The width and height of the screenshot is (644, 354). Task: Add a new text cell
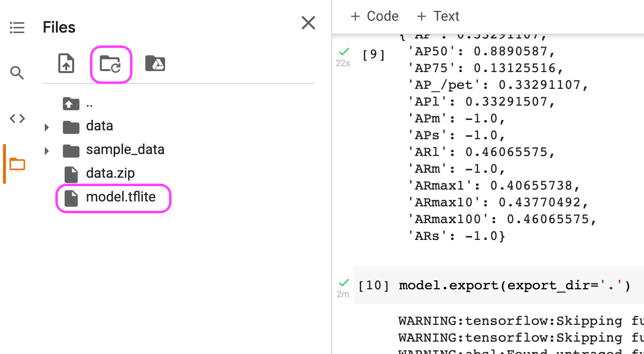point(437,16)
